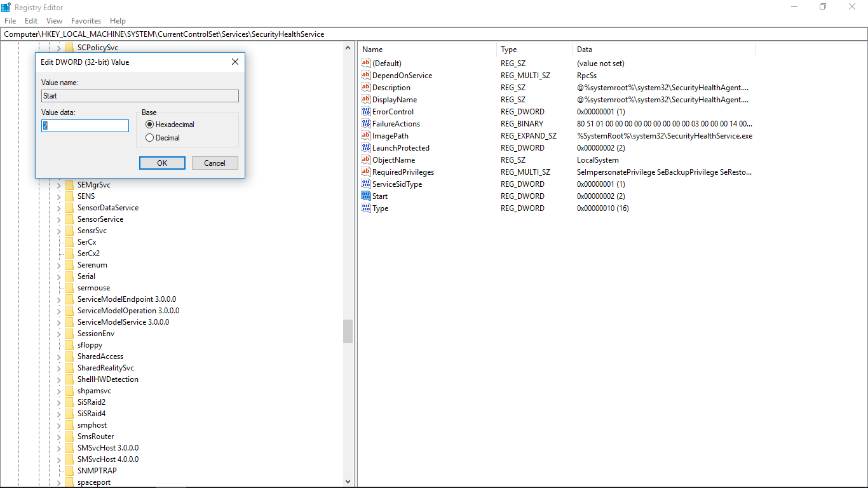This screenshot has height=488, width=868.
Task: Click the registry path address bar
Action: click(434, 34)
